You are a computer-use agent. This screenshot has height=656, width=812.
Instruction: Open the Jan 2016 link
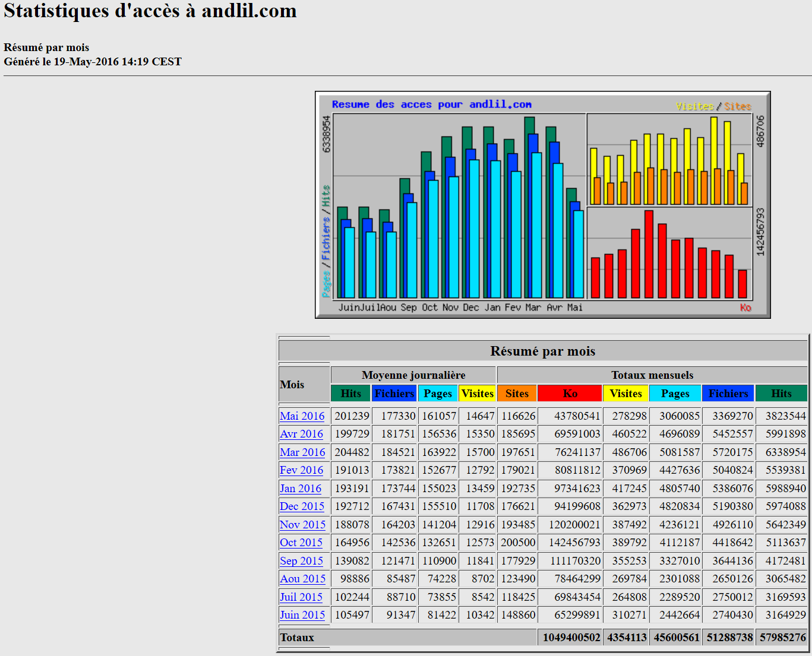(x=301, y=489)
